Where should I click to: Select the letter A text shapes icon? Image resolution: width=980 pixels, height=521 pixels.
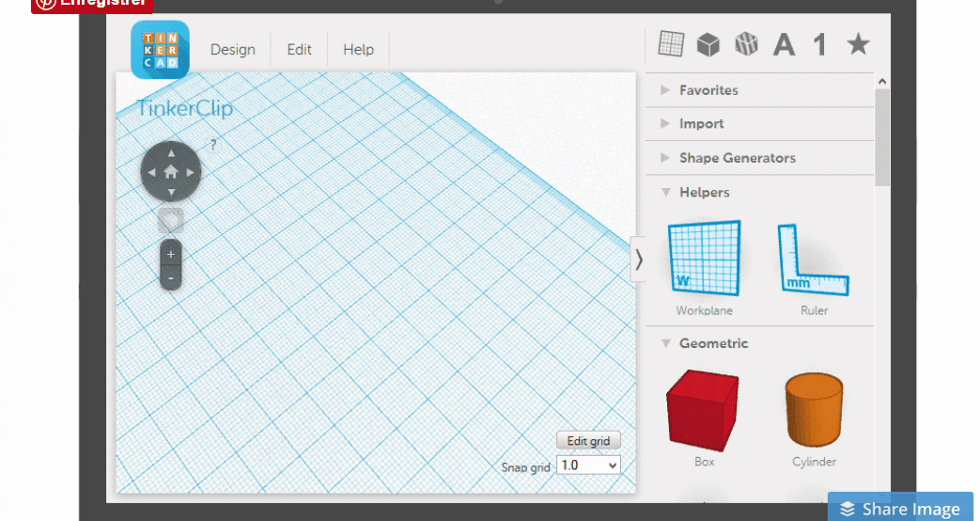pyautogui.click(x=784, y=45)
